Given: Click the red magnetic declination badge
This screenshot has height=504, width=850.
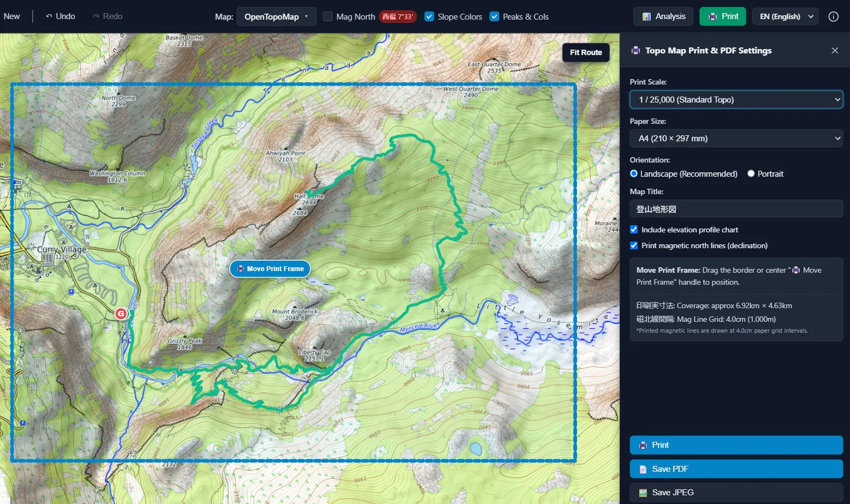Looking at the screenshot, I should 397,16.
